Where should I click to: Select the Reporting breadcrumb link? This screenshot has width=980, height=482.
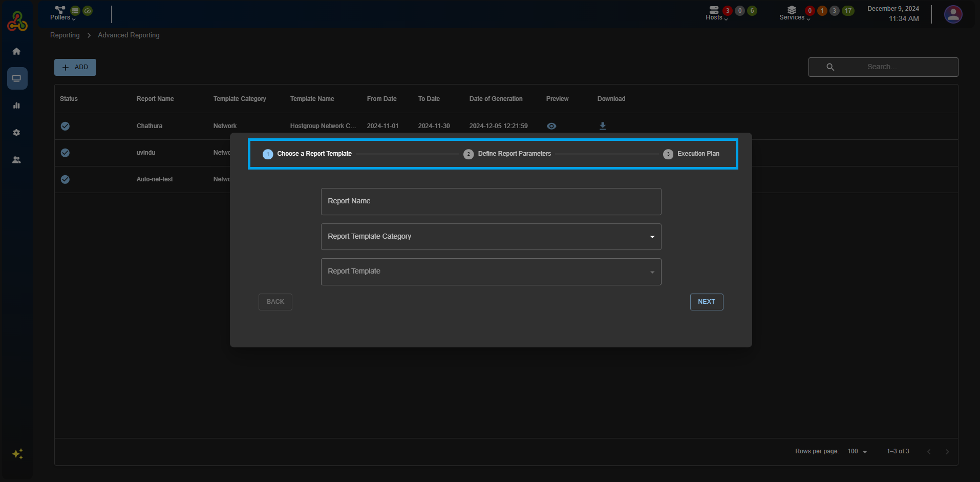[65, 35]
